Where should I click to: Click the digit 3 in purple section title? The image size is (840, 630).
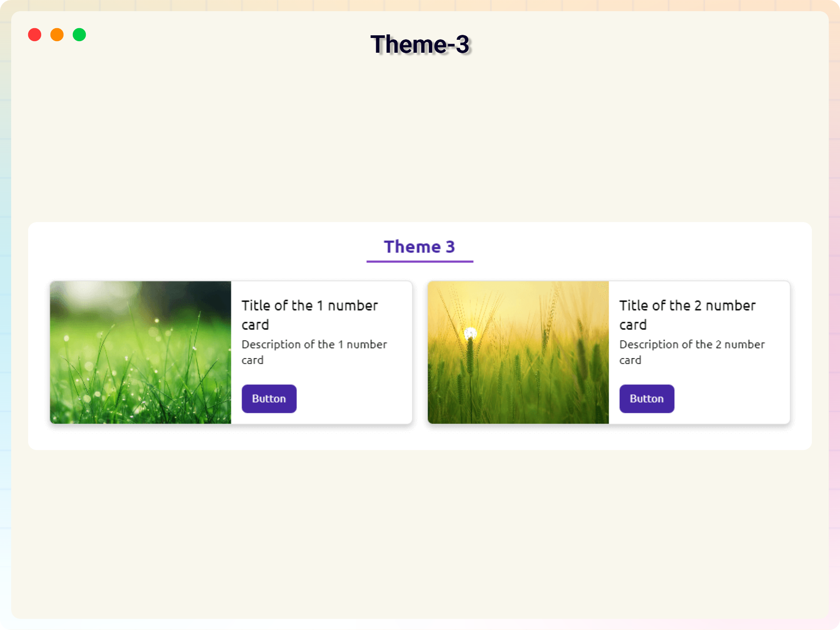[450, 247]
